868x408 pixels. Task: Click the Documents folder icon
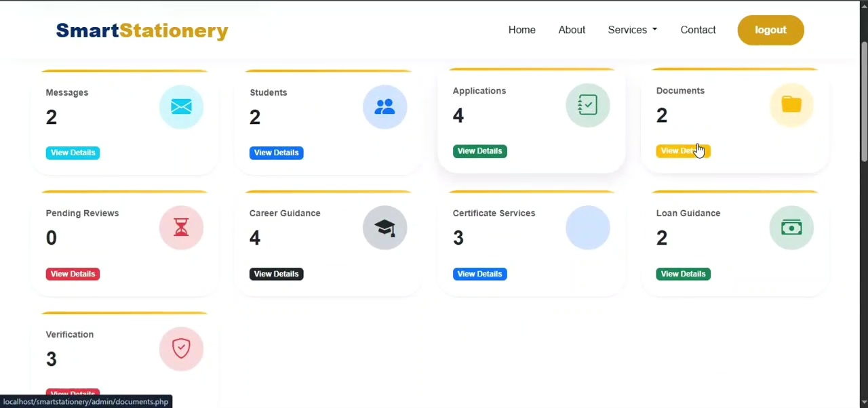click(791, 105)
